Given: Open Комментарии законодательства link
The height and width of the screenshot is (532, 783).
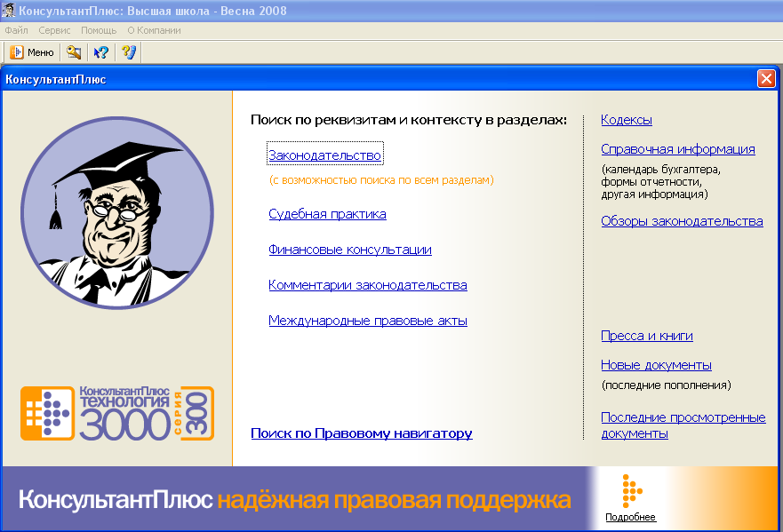Looking at the screenshot, I should (368, 285).
